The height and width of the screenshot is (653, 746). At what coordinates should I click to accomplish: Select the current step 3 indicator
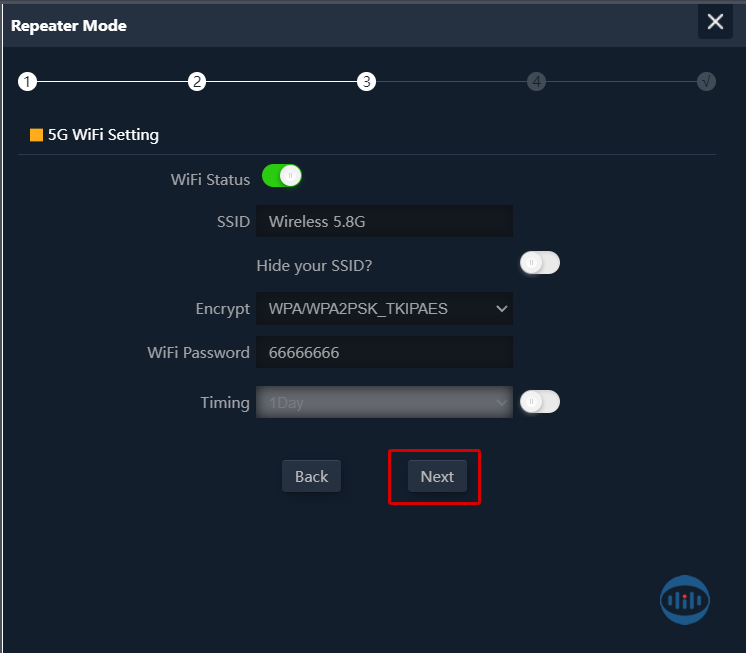[x=367, y=82]
